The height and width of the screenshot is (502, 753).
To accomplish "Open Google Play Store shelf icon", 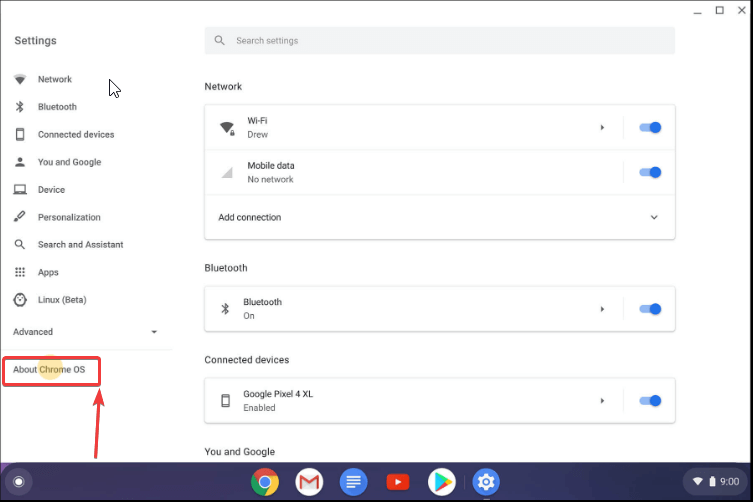I will click(442, 481).
